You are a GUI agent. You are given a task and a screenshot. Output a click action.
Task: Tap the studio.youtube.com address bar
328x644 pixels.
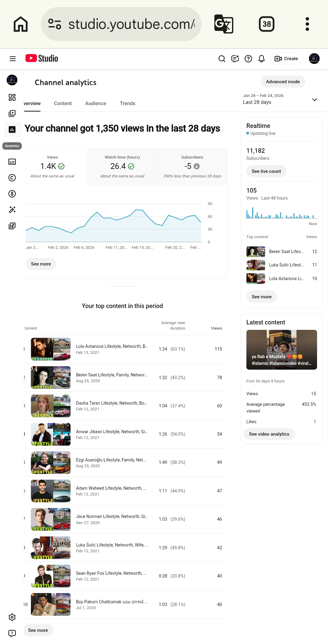121,24
